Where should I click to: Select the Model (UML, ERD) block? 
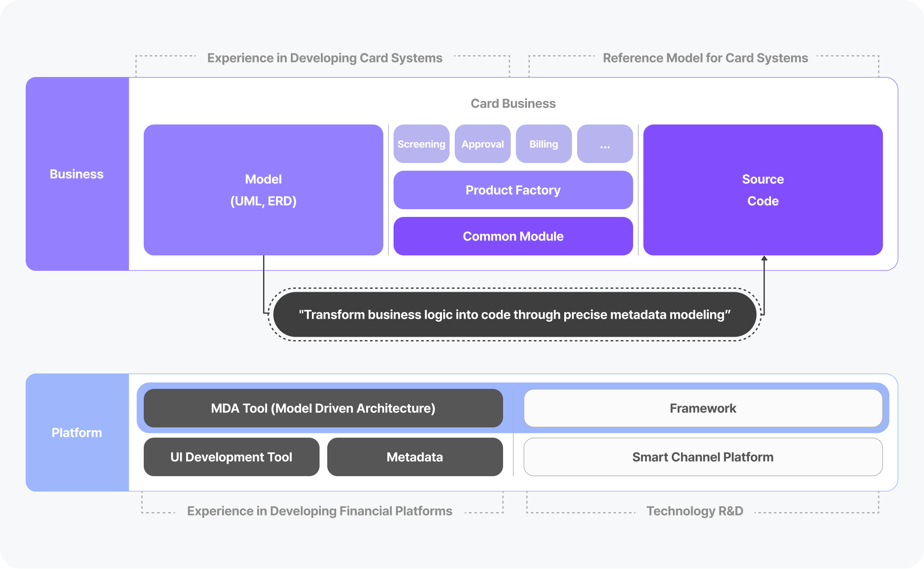263,190
